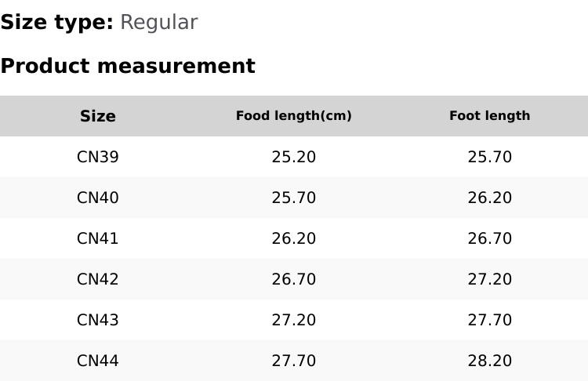
Task: Click the 28.20 foot length for CN44
Action: click(x=490, y=361)
